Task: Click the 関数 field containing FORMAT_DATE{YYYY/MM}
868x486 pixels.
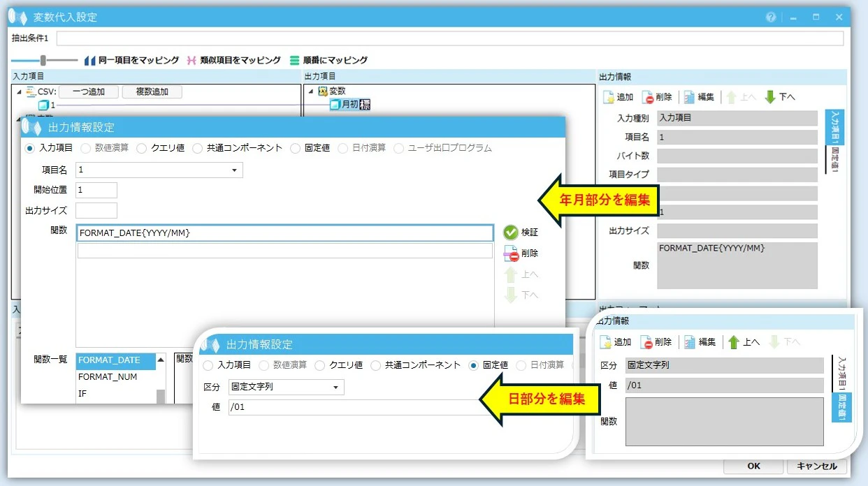Action: click(x=285, y=233)
